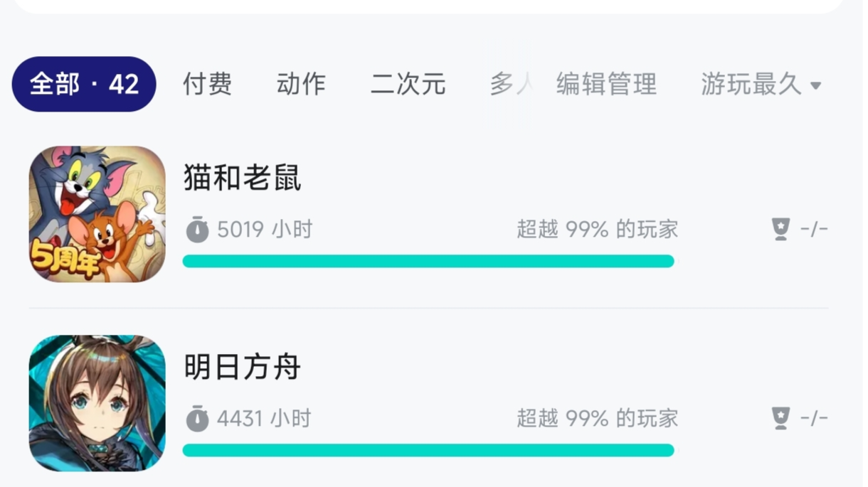Click the 猫和老鼠 playtime progress bar

tap(428, 261)
